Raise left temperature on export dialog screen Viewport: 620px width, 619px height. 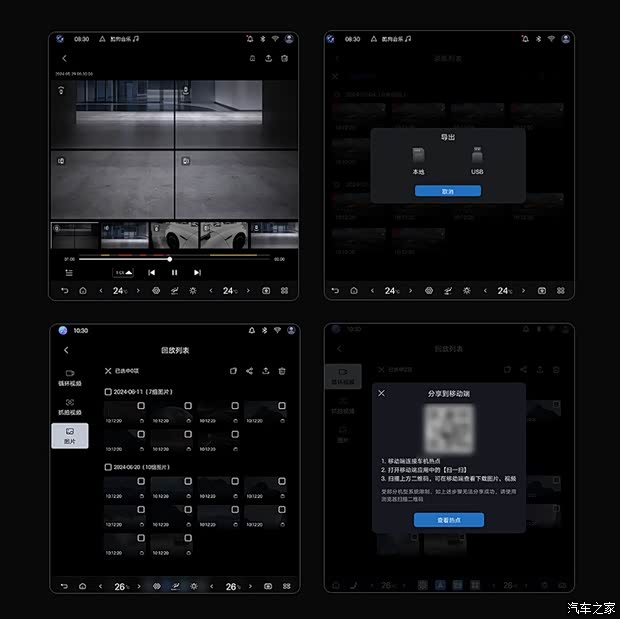(410, 291)
